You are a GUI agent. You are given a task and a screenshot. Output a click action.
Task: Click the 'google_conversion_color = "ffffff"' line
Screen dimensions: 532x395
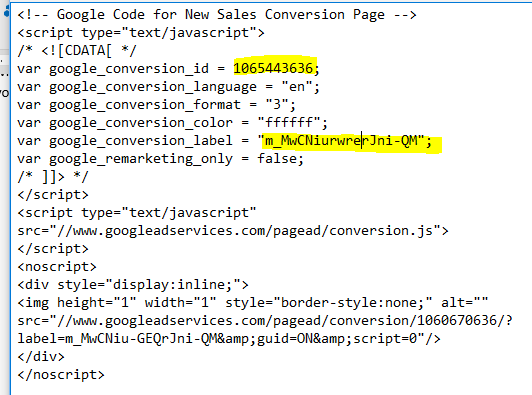pyautogui.click(x=173, y=123)
